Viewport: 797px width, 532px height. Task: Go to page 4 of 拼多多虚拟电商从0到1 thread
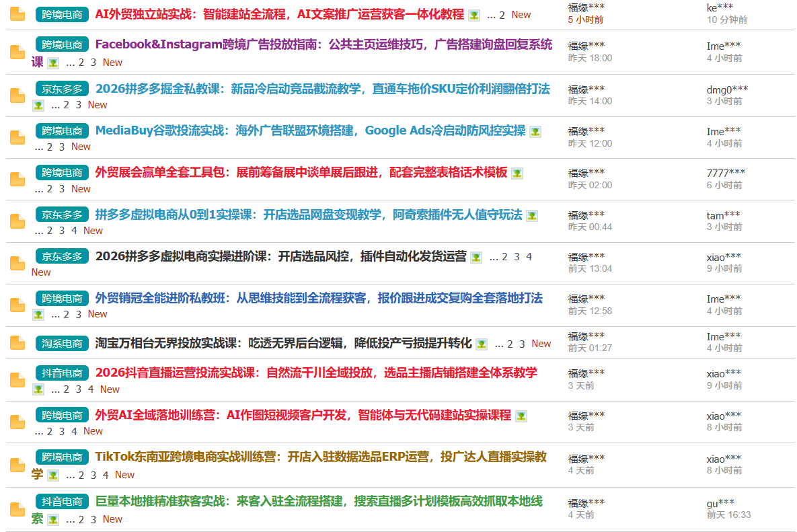coord(74,231)
